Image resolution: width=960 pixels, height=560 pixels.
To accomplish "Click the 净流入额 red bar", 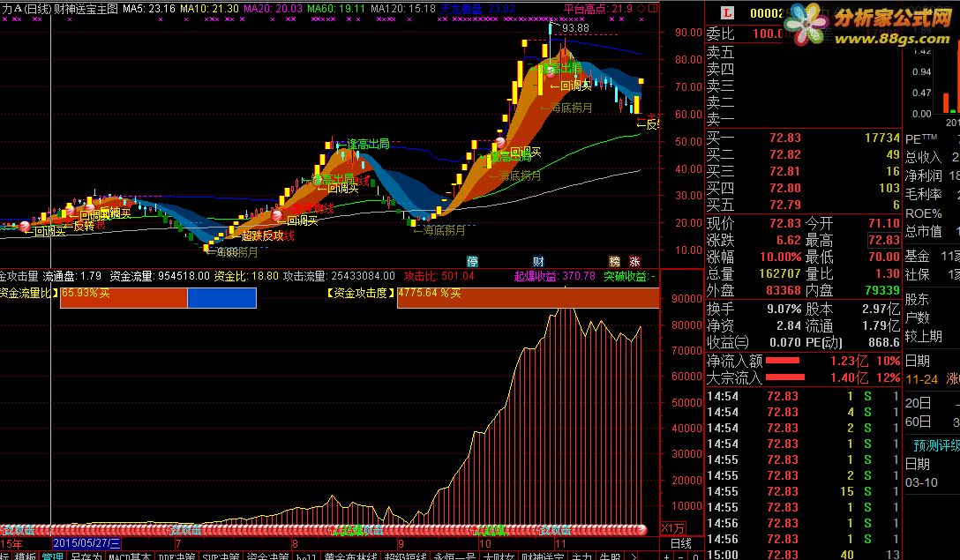I will 783,361.
